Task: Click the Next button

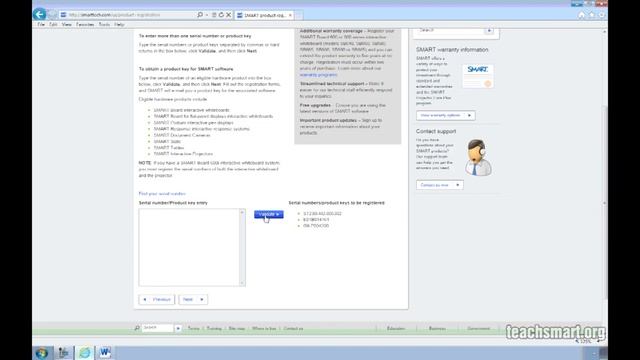Action: click(193, 300)
